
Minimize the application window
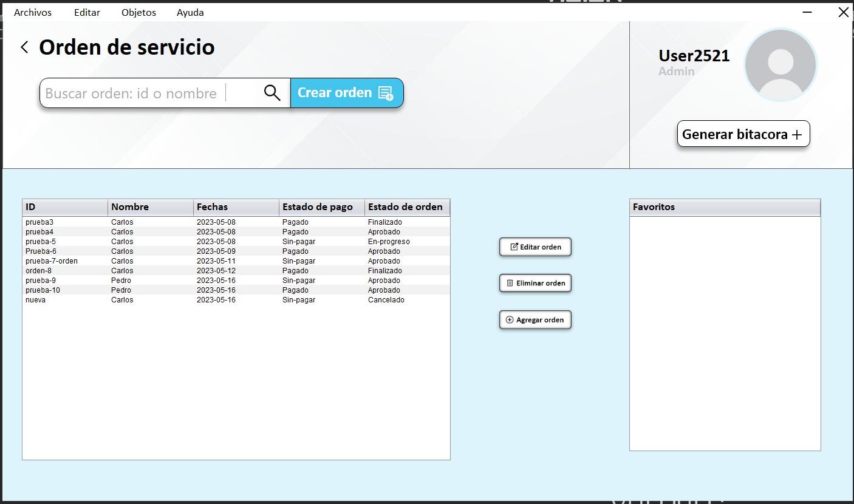click(807, 12)
